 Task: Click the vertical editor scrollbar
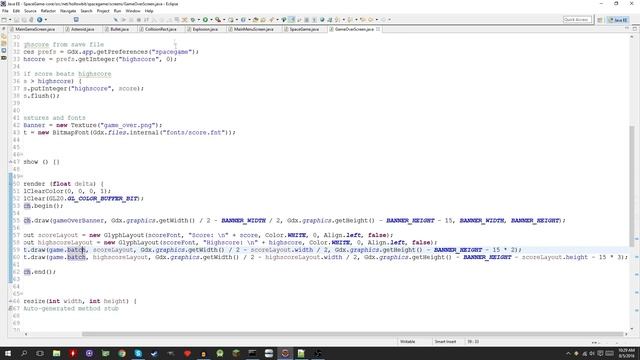point(632,186)
